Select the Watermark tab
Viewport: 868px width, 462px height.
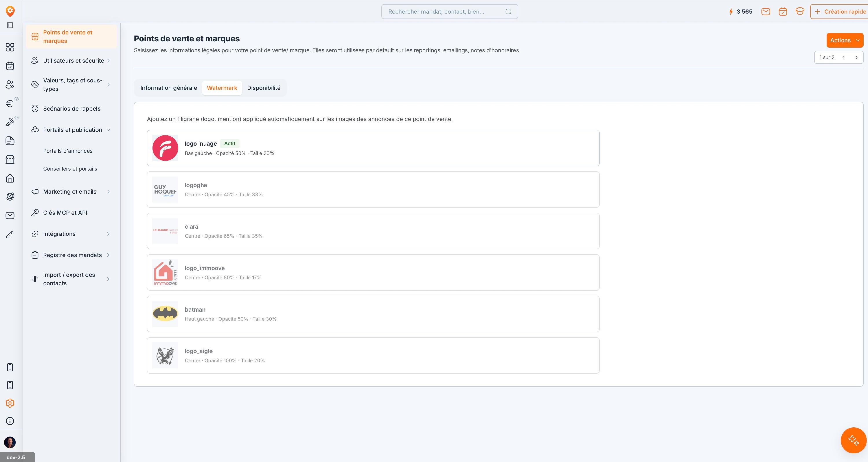click(222, 88)
